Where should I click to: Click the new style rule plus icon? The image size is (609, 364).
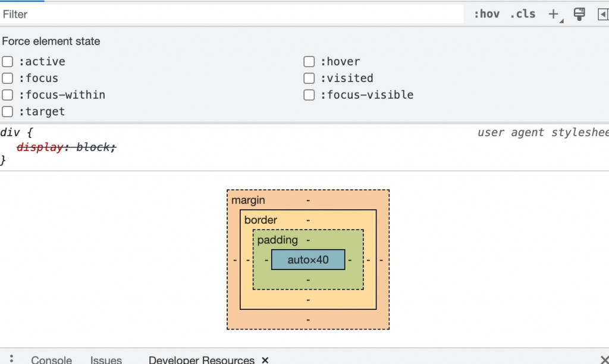554,14
